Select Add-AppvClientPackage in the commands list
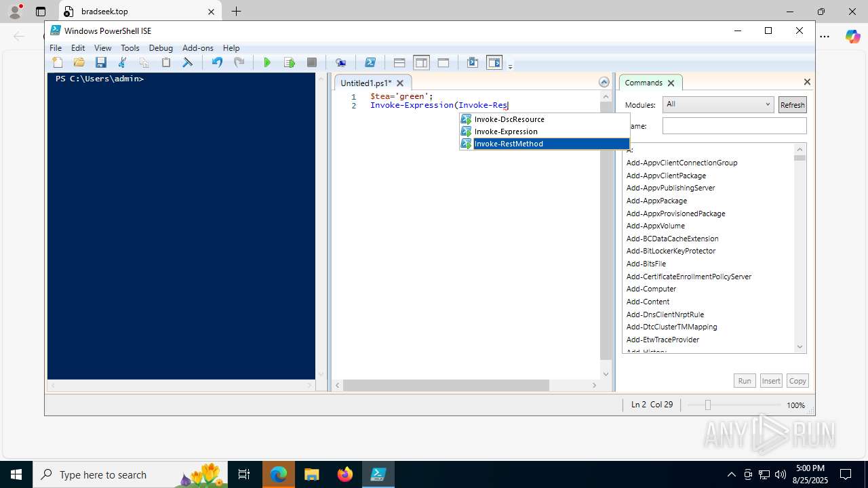 pyautogui.click(x=666, y=176)
